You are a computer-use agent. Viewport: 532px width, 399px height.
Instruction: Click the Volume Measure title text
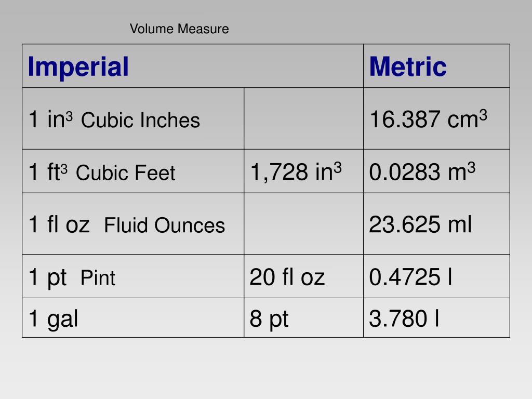point(179,29)
